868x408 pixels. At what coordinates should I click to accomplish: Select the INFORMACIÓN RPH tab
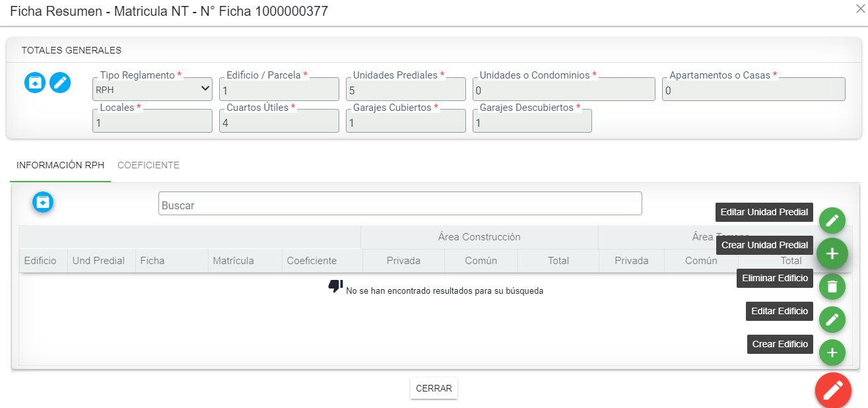pyautogui.click(x=60, y=166)
